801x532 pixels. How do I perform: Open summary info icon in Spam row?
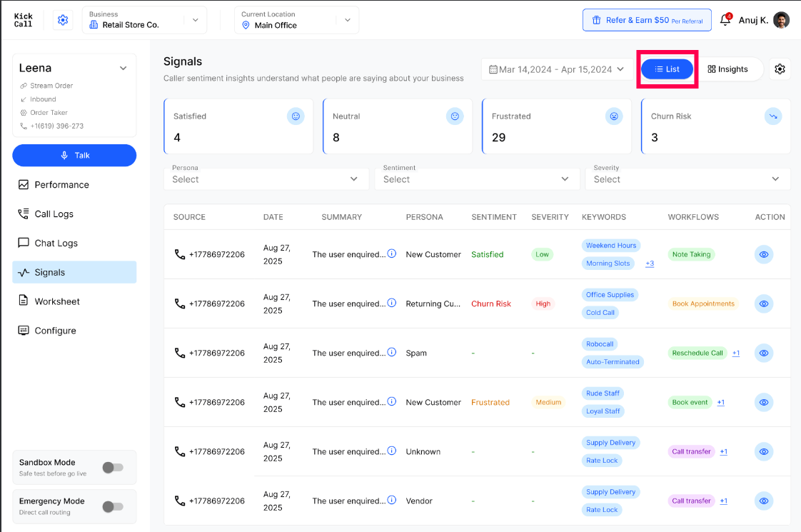pyautogui.click(x=392, y=352)
